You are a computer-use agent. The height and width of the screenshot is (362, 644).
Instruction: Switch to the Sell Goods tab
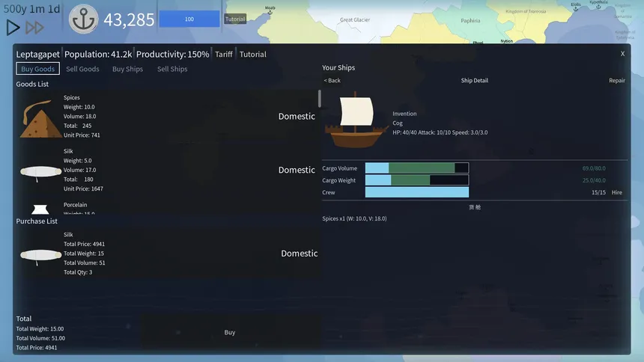click(82, 69)
